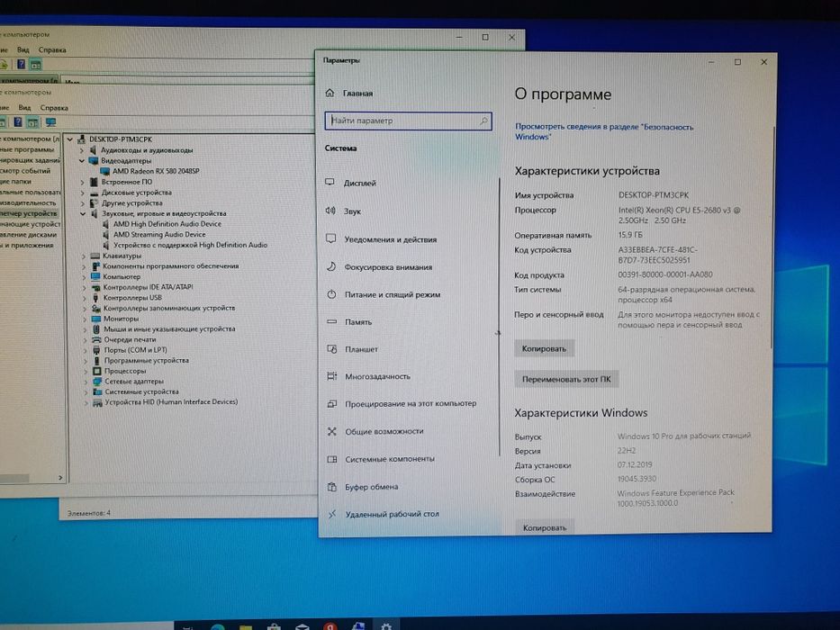Click the Процессоры category icon
This screenshot has width=840, height=630.
[x=97, y=371]
